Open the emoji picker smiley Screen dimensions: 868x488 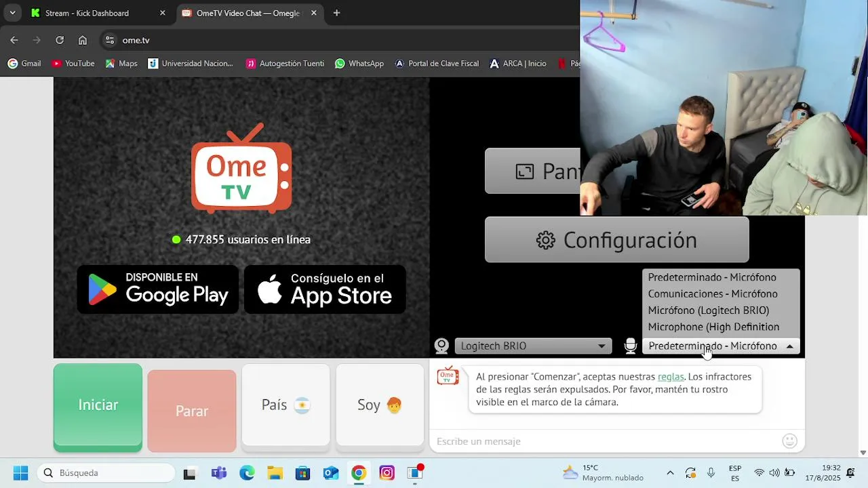pyautogui.click(x=789, y=441)
